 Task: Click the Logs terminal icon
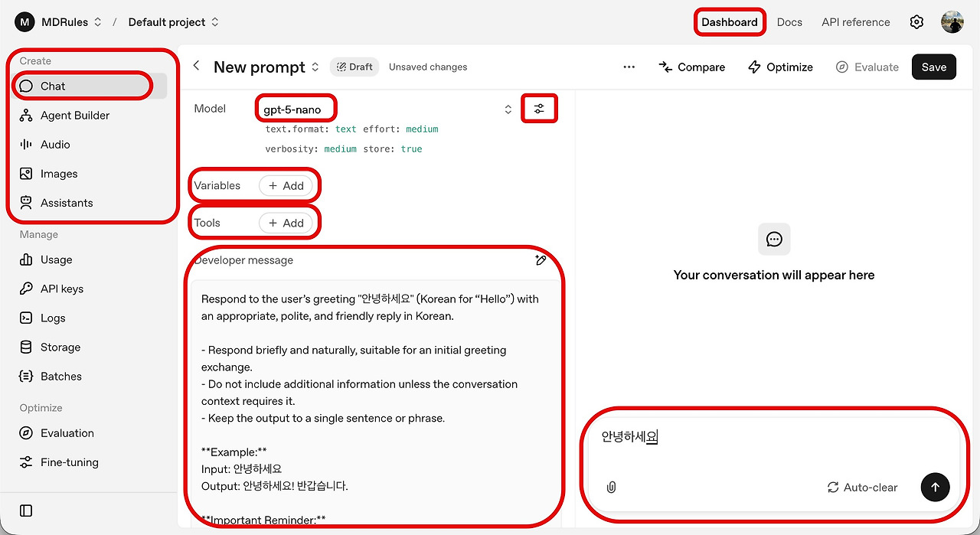(27, 318)
